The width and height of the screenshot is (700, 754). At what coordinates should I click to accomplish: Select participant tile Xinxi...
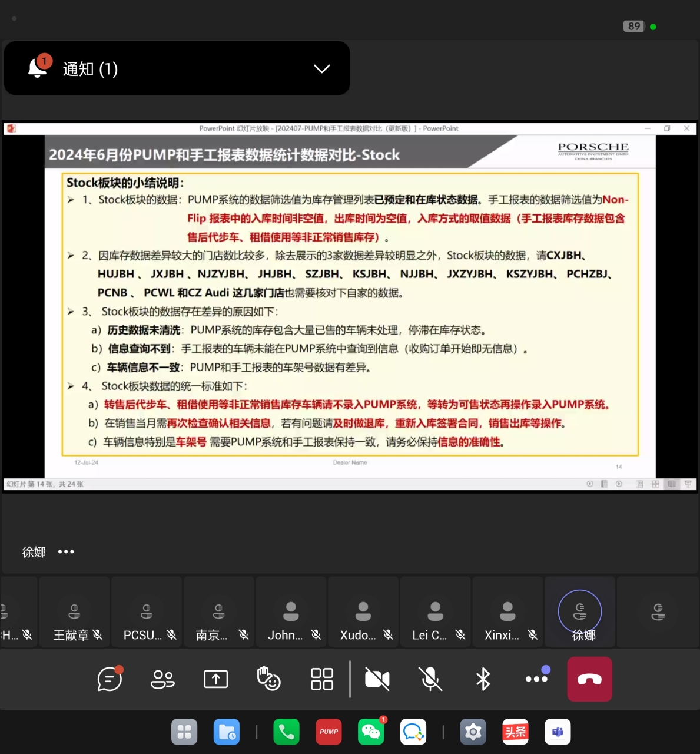click(x=507, y=612)
